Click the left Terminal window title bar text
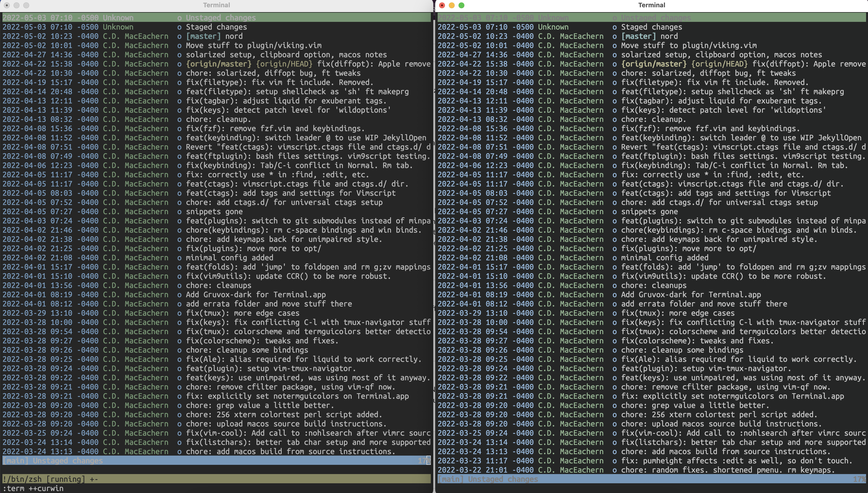Screen dimensions: 868x493 tap(216, 5)
